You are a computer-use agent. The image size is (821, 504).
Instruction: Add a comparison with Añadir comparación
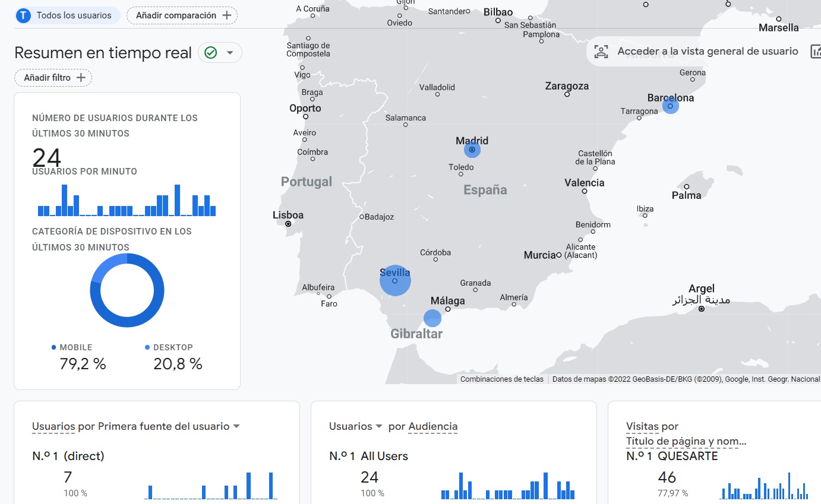tap(182, 15)
